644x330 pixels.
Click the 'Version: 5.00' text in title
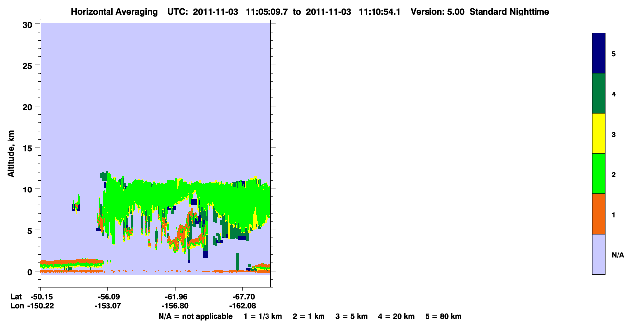point(437,12)
